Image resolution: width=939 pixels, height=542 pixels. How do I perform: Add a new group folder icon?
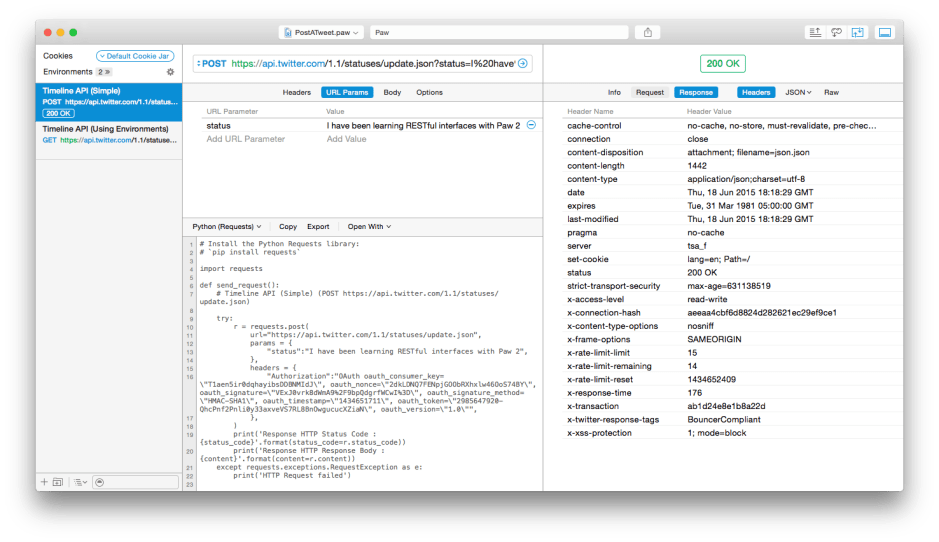pyautogui.click(x=58, y=482)
